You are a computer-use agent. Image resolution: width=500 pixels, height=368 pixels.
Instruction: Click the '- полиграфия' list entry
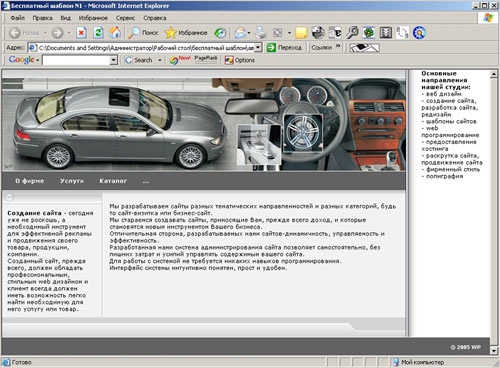click(442, 176)
